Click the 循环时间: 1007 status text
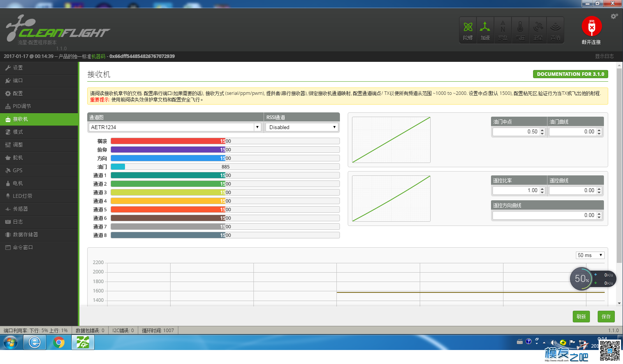623x364 pixels. [x=158, y=331]
